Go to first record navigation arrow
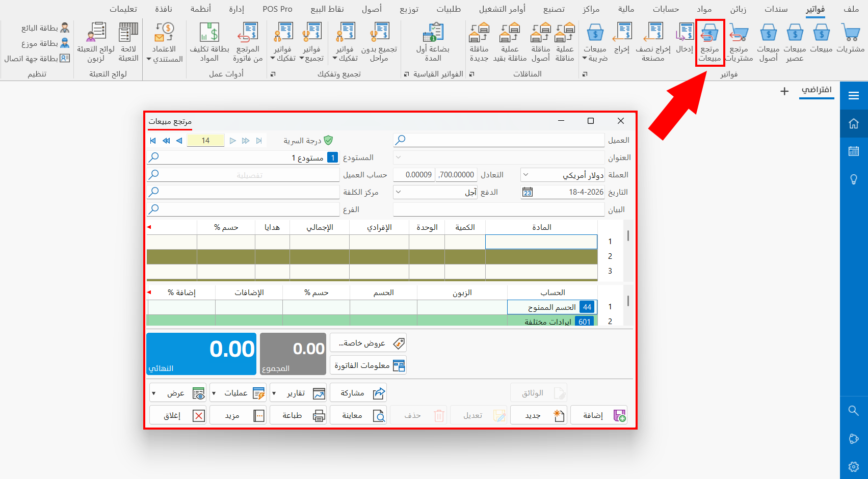Screen dimensions: 868x479 (x=153, y=141)
